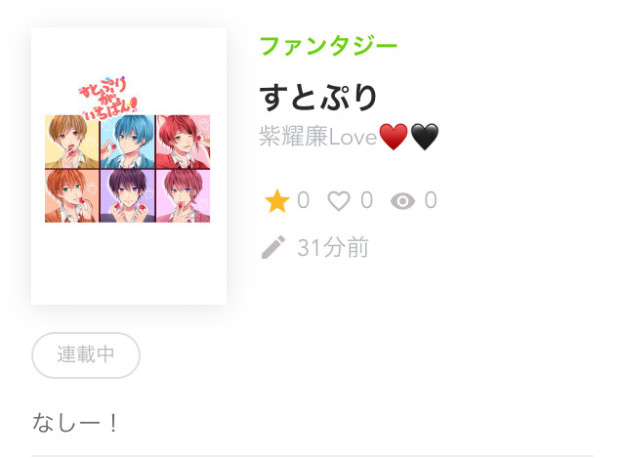
Task: Click the blue-haired character panel on cover
Action: point(127,142)
